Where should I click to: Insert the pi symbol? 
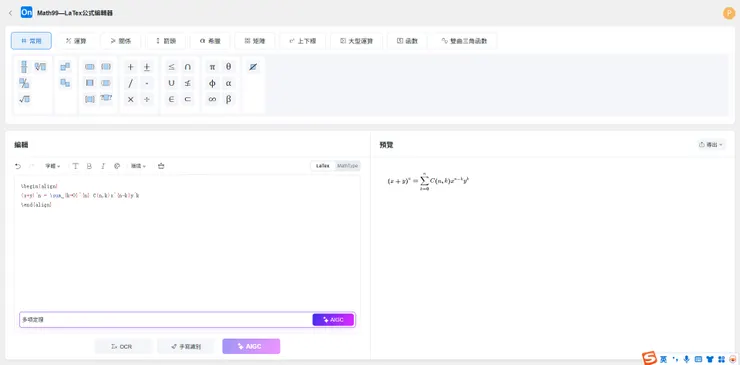[x=212, y=67]
